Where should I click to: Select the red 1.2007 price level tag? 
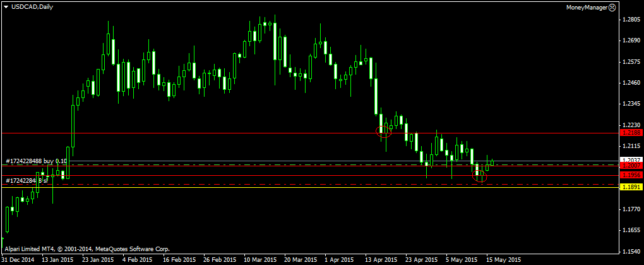coord(630,166)
